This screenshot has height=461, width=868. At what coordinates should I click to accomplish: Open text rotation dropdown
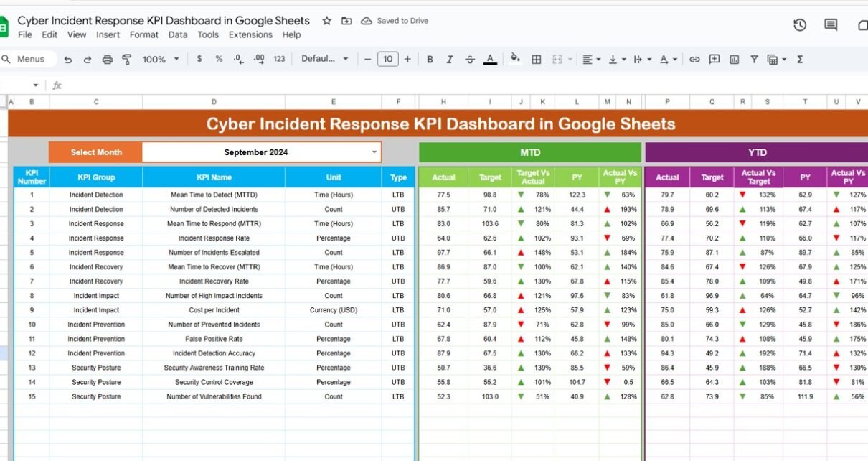[668, 60]
